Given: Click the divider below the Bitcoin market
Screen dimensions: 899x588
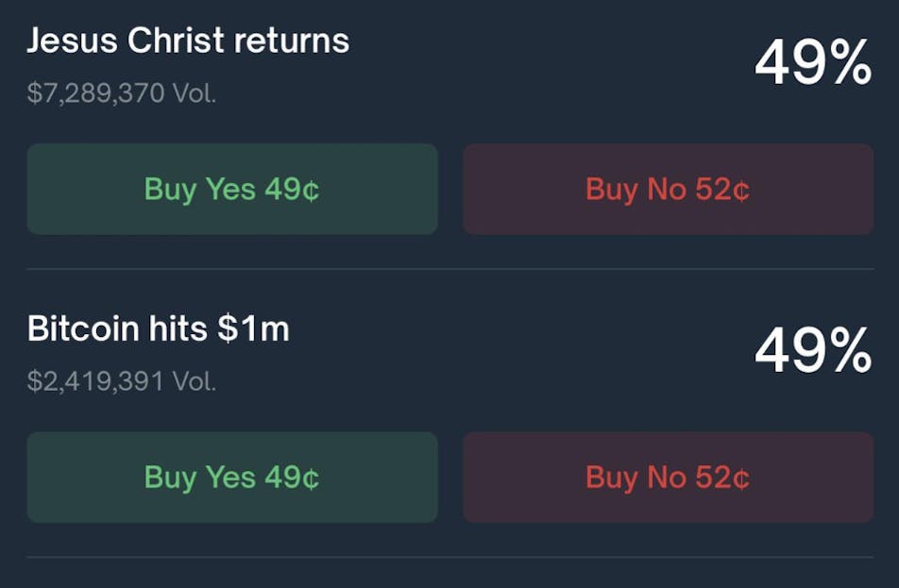Looking at the screenshot, I should (449, 557).
